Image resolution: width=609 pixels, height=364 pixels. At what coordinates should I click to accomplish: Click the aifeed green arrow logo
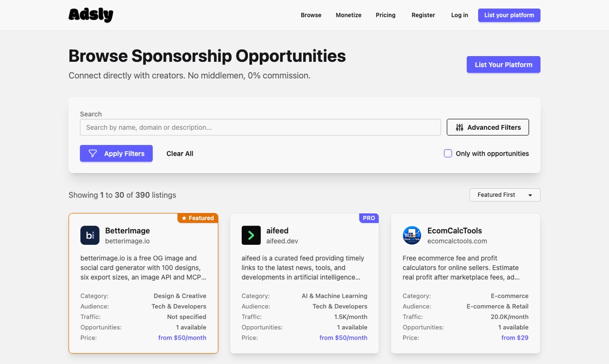tap(251, 235)
